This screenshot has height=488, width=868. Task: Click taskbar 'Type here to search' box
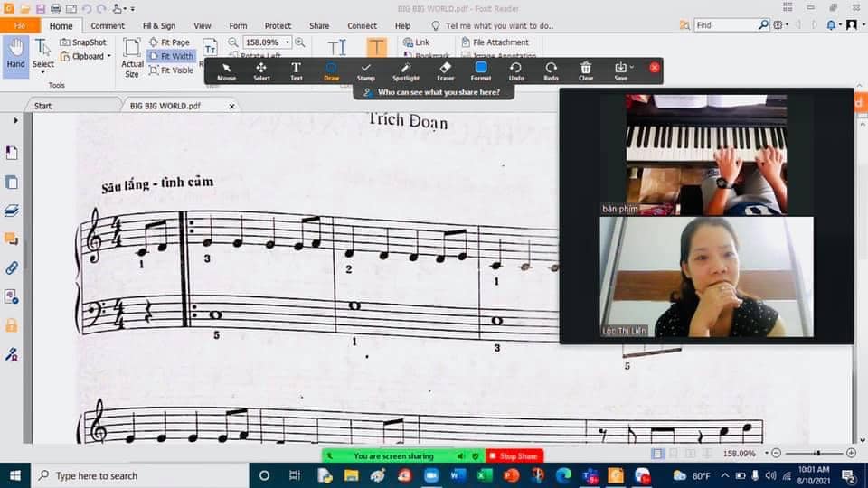tap(139, 475)
